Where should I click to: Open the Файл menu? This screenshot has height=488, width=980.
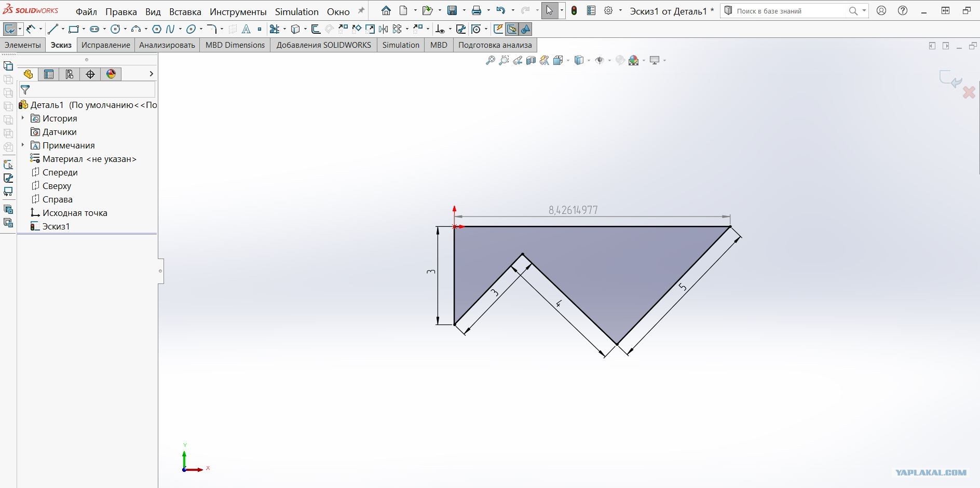(x=86, y=11)
